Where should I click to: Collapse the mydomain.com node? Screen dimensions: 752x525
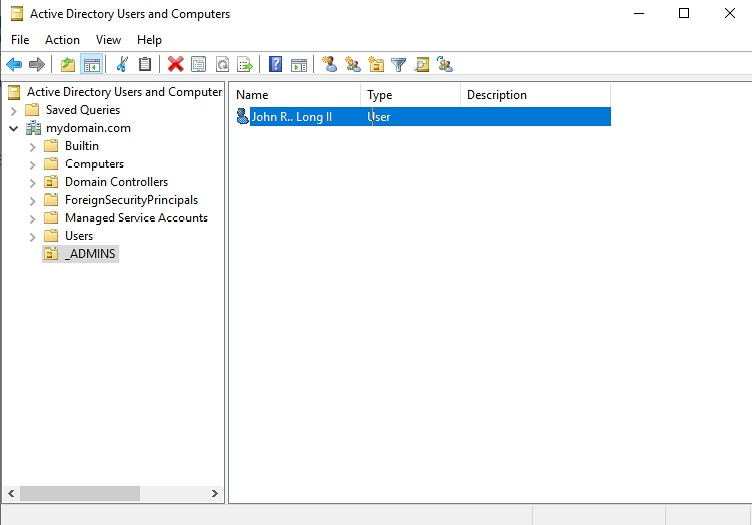14,128
